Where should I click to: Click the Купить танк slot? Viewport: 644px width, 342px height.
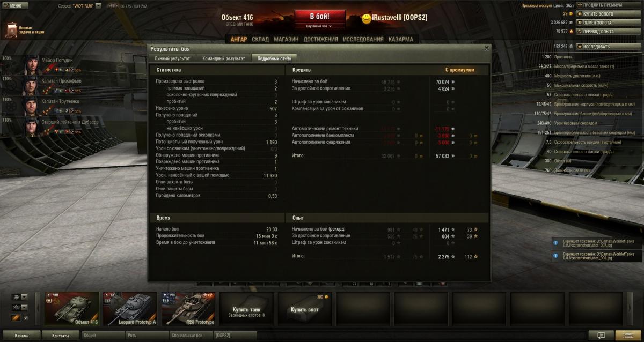tap(246, 309)
